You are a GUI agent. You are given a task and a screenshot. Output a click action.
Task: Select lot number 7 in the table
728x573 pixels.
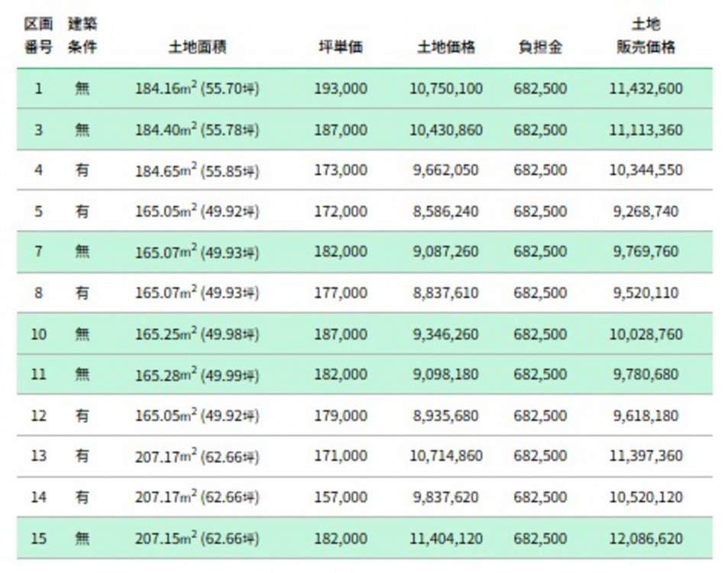point(38,251)
